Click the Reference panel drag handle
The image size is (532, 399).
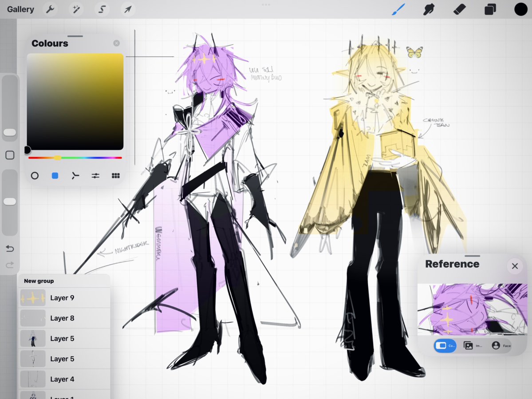pos(472,256)
